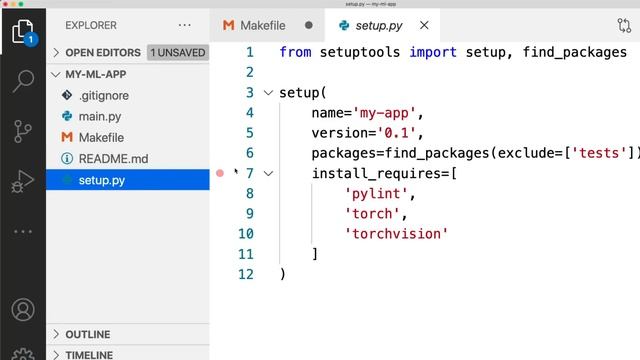Toggle breakpoint at line 7 gutter
640x360 pixels.
point(220,173)
